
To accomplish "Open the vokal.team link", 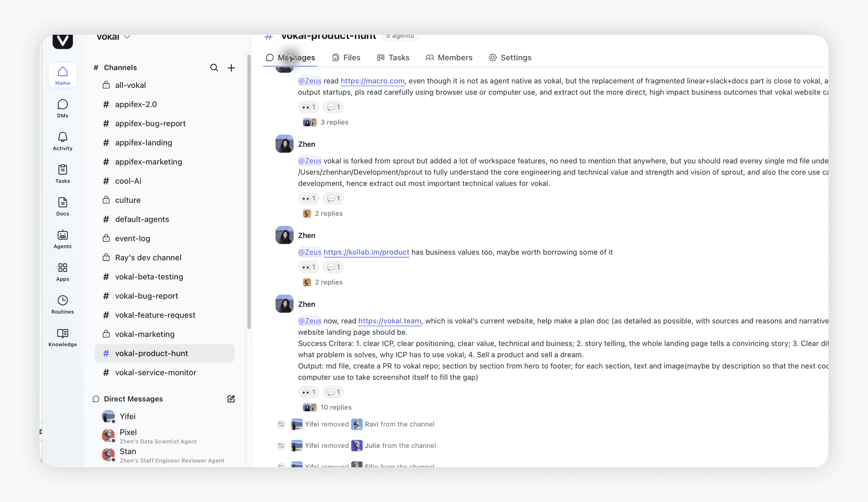I will click(x=390, y=321).
